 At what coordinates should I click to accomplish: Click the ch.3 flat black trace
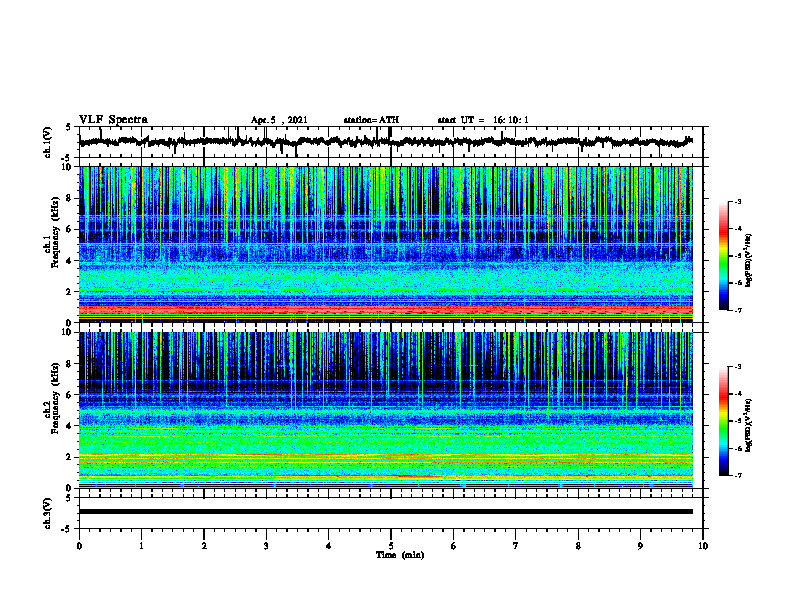click(x=385, y=512)
